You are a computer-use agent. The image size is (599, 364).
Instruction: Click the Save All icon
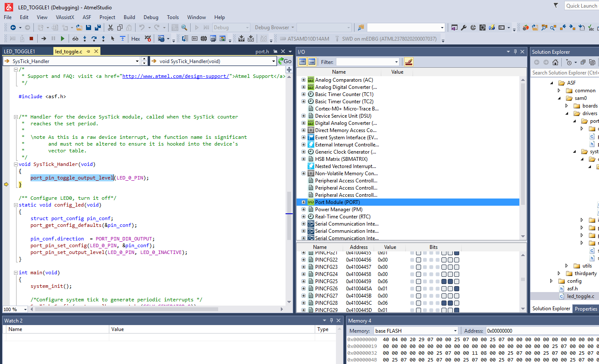pyautogui.click(x=97, y=28)
